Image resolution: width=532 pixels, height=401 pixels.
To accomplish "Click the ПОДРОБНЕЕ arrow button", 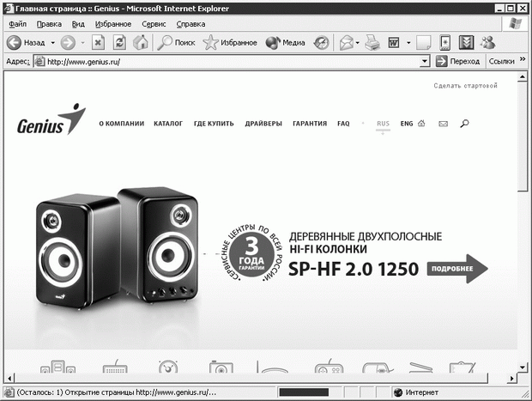I will [460, 268].
